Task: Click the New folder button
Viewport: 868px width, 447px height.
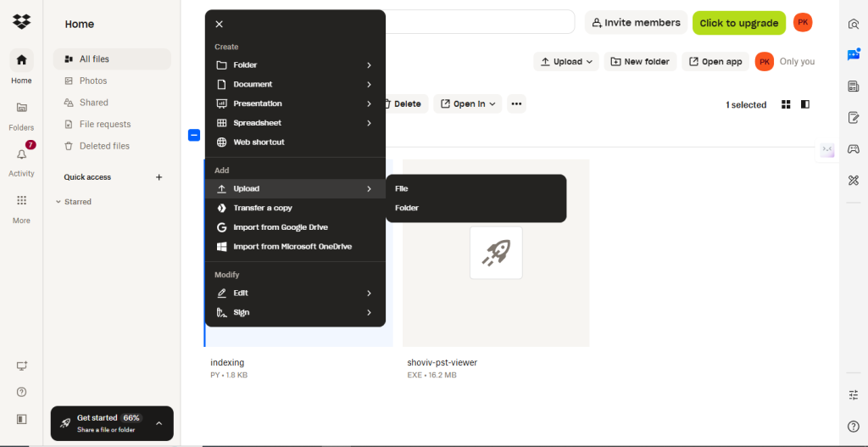Action: pos(641,61)
